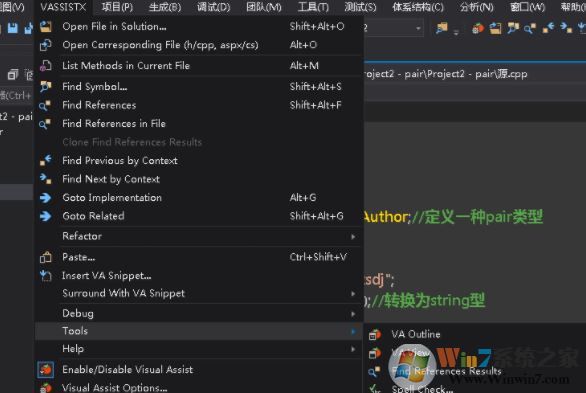
Task: Choose Find Previous by Context
Action: pos(199,161)
